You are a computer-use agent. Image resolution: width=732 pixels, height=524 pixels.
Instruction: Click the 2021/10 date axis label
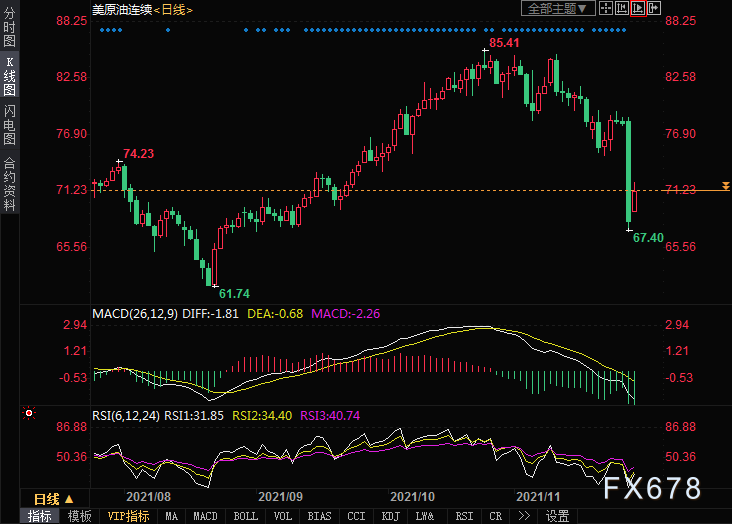(413, 496)
